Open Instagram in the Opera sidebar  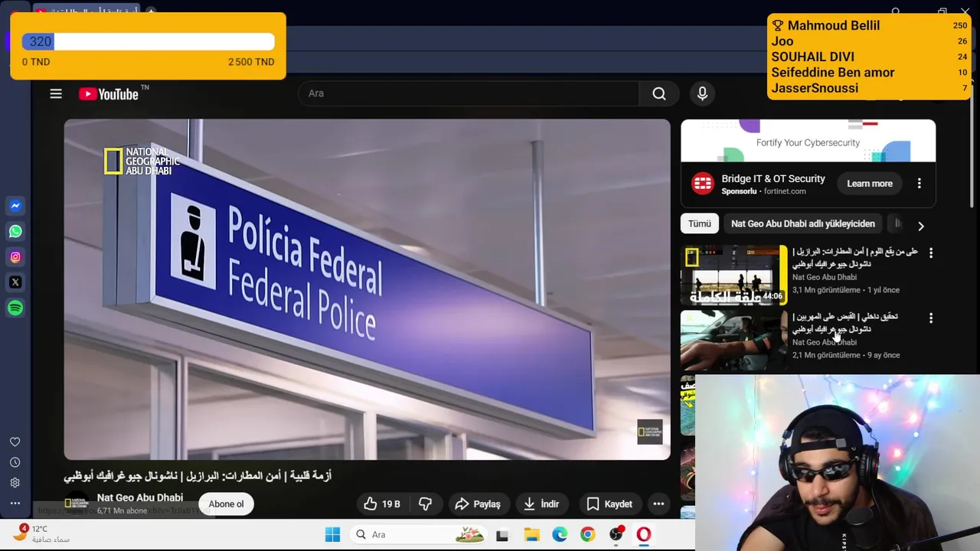pyautogui.click(x=15, y=257)
